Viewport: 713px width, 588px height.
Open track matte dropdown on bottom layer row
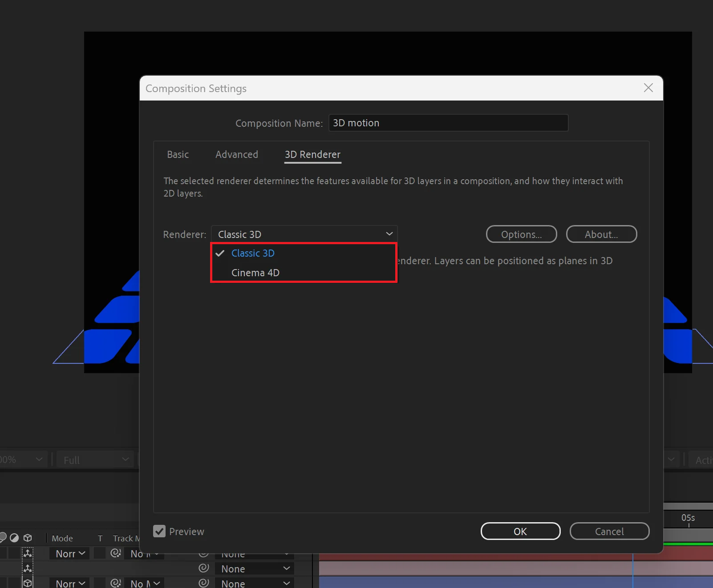coord(145,583)
